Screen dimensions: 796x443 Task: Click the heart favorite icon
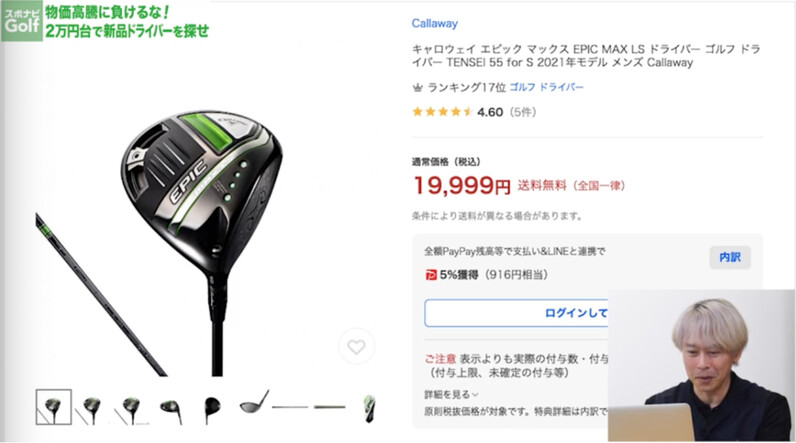tap(356, 347)
